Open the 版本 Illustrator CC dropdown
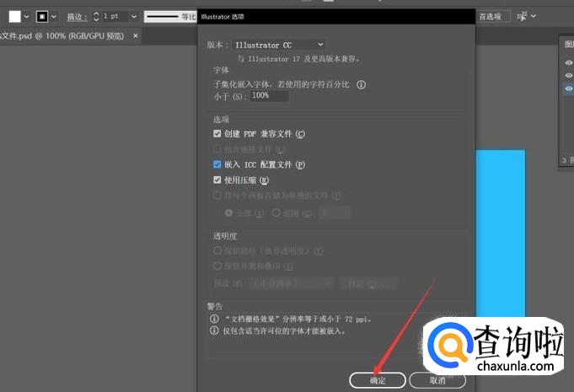The height and width of the screenshot is (392, 574). click(279, 45)
